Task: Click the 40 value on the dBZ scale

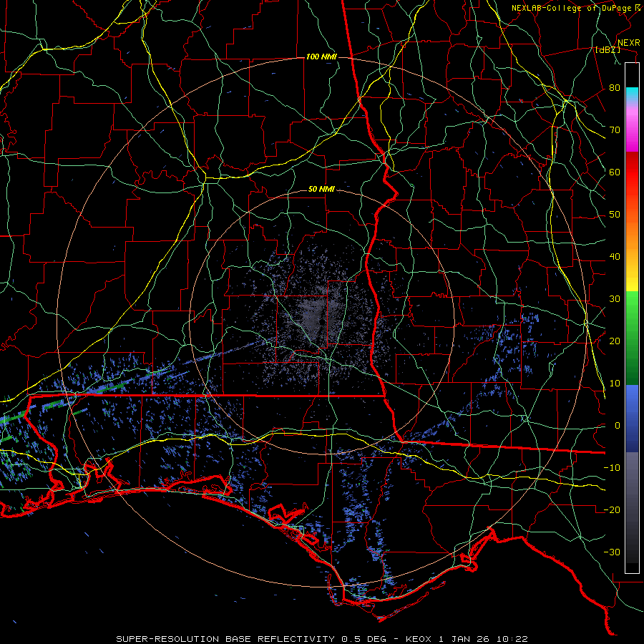Action: pos(615,257)
